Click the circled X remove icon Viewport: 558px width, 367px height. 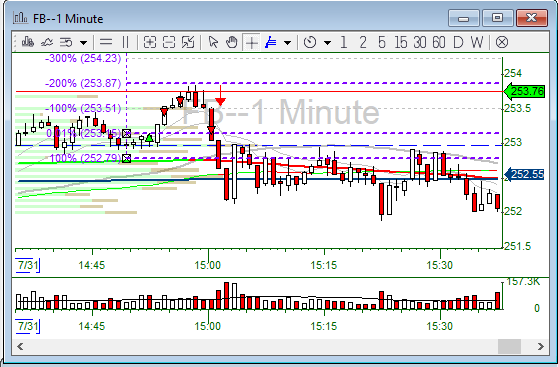click(x=502, y=42)
